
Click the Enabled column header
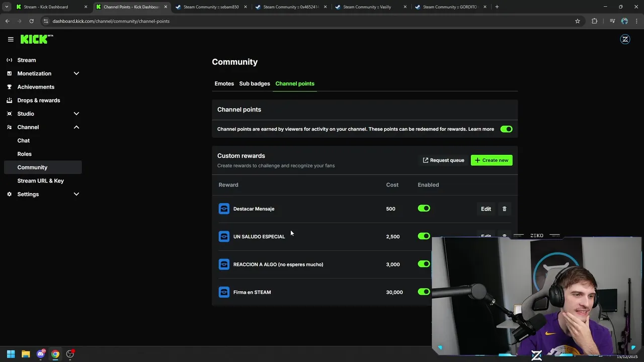click(x=428, y=185)
